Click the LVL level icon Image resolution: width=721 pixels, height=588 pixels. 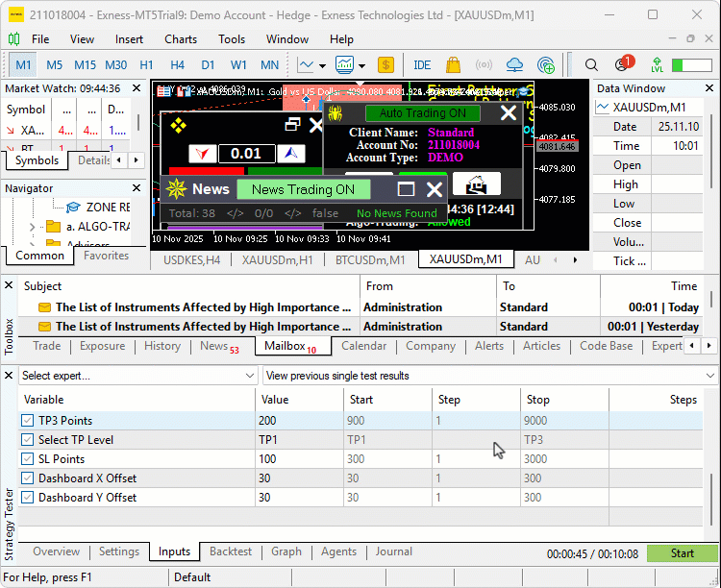click(657, 64)
